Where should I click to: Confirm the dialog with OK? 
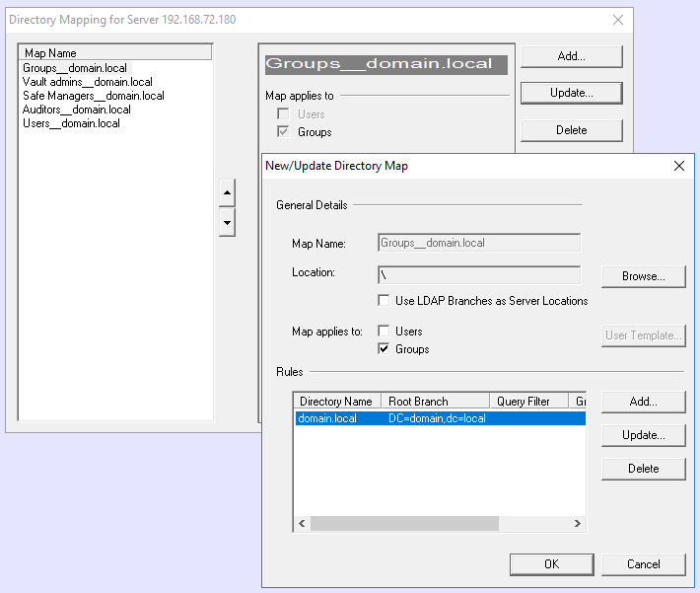pyautogui.click(x=552, y=564)
